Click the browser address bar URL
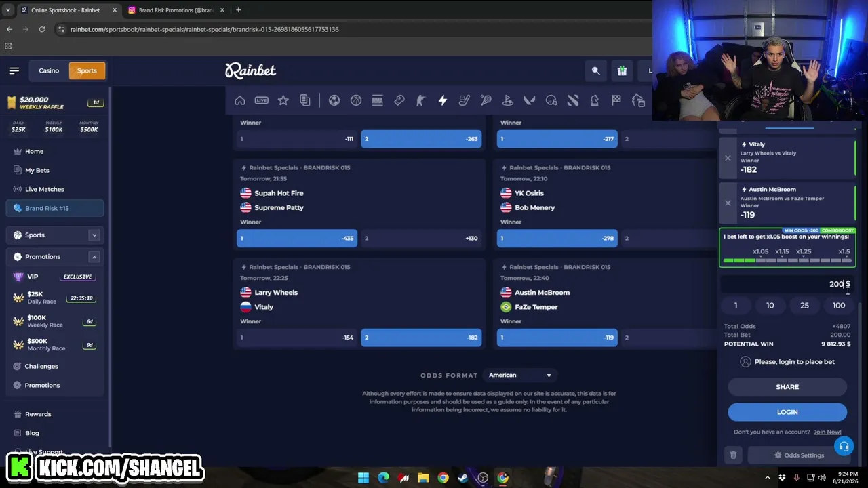868x488 pixels. 204,29
